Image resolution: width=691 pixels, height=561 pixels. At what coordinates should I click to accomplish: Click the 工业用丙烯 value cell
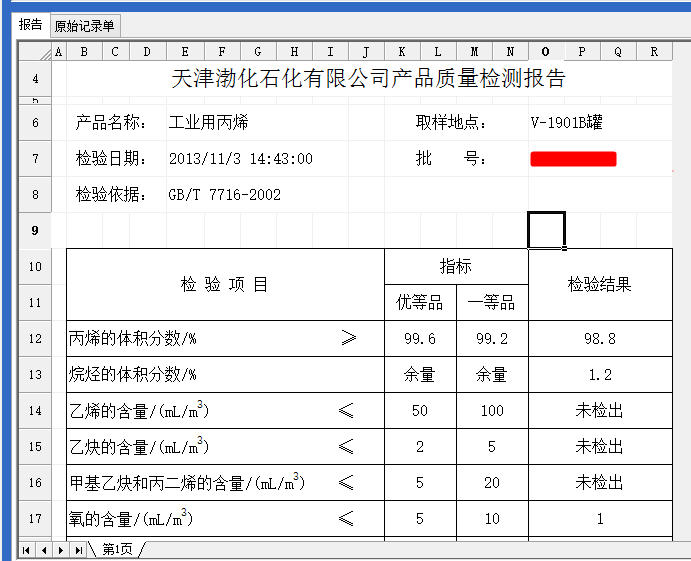pos(208,122)
